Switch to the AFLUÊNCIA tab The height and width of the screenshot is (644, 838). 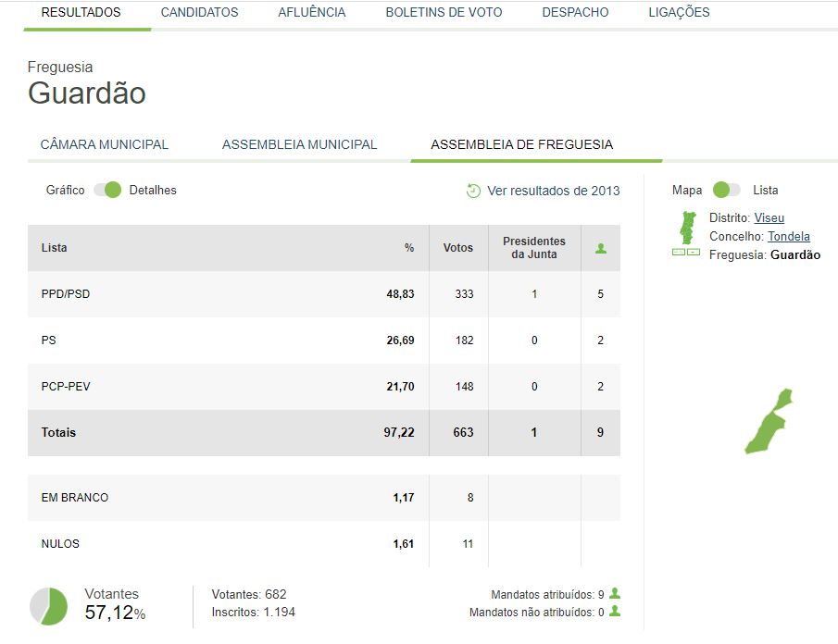[x=311, y=13]
